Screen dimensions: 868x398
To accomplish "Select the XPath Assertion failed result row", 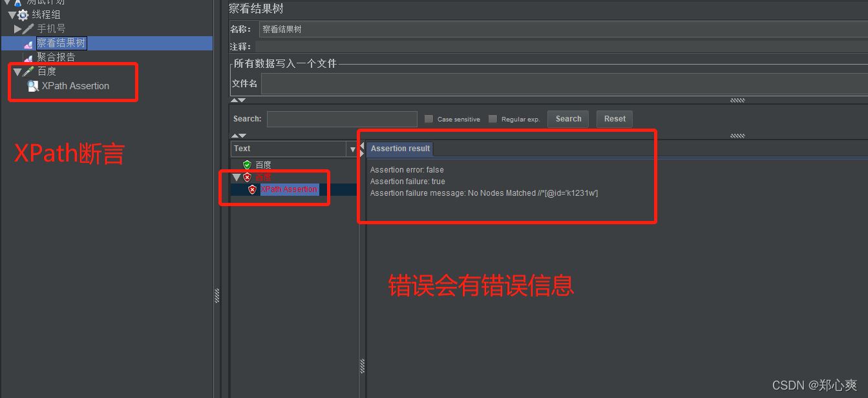I will coord(289,189).
